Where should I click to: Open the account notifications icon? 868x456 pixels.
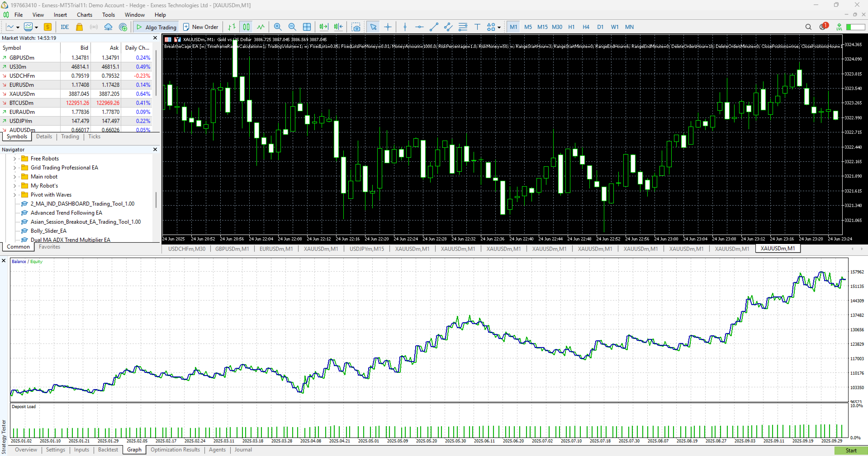823,27
